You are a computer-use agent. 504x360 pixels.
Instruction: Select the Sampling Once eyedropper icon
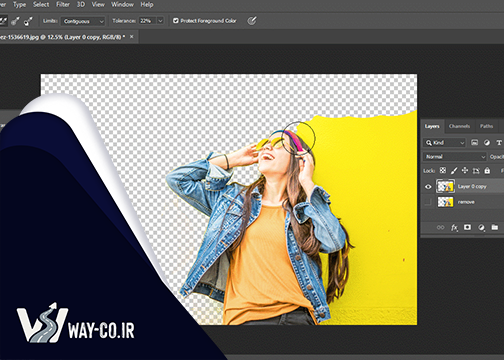pos(15,21)
